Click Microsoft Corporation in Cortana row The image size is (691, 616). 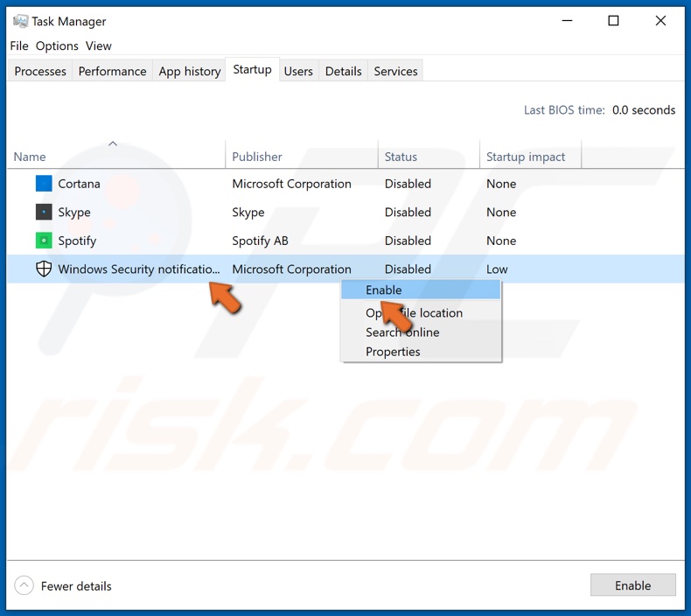292,184
